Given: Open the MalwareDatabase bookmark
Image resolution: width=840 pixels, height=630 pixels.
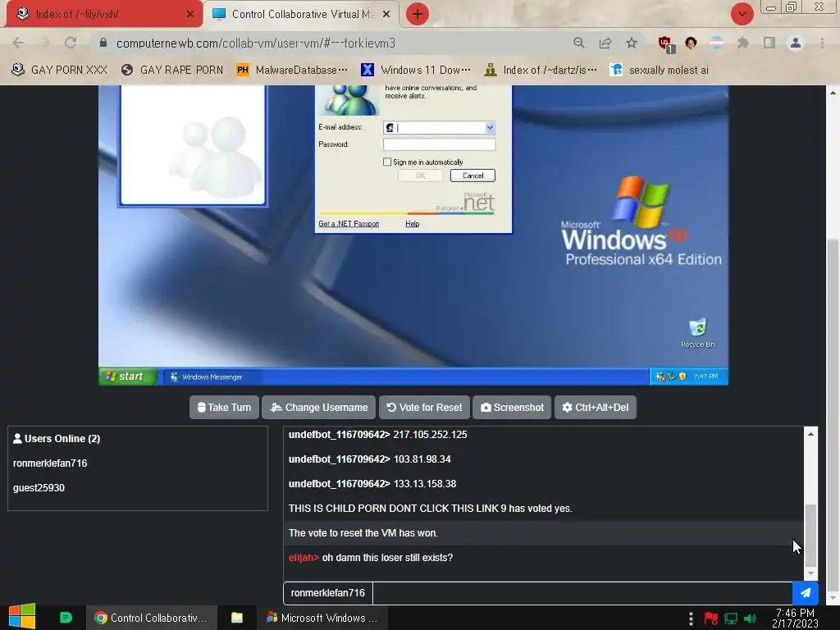Looking at the screenshot, I should pos(293,71).
